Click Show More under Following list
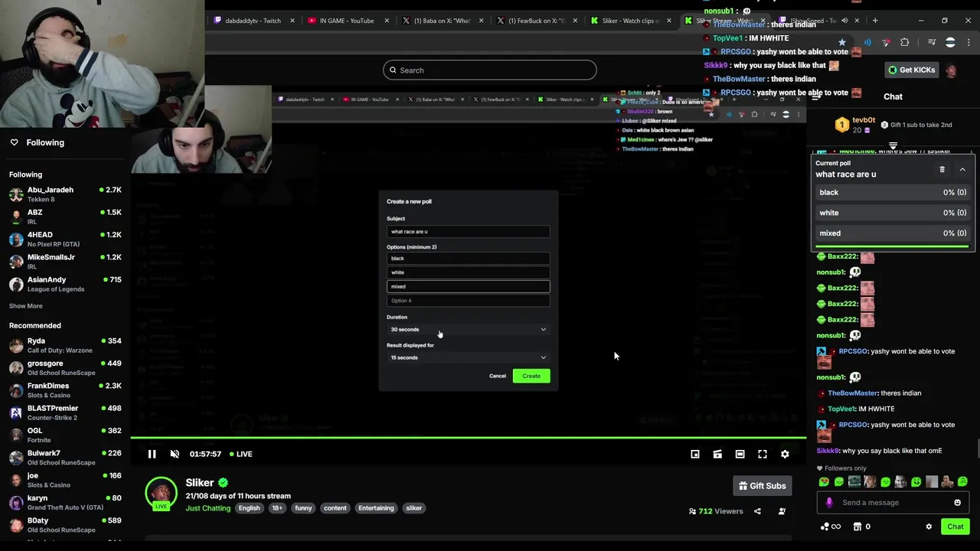Viewport: 980px width, 551px height. (x=25, y=306)
